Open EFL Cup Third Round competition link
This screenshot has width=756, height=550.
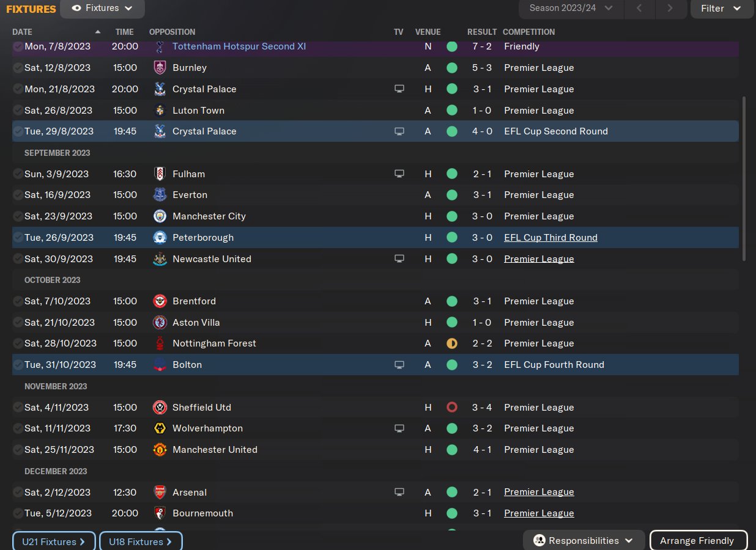click(x=550, y=238)
